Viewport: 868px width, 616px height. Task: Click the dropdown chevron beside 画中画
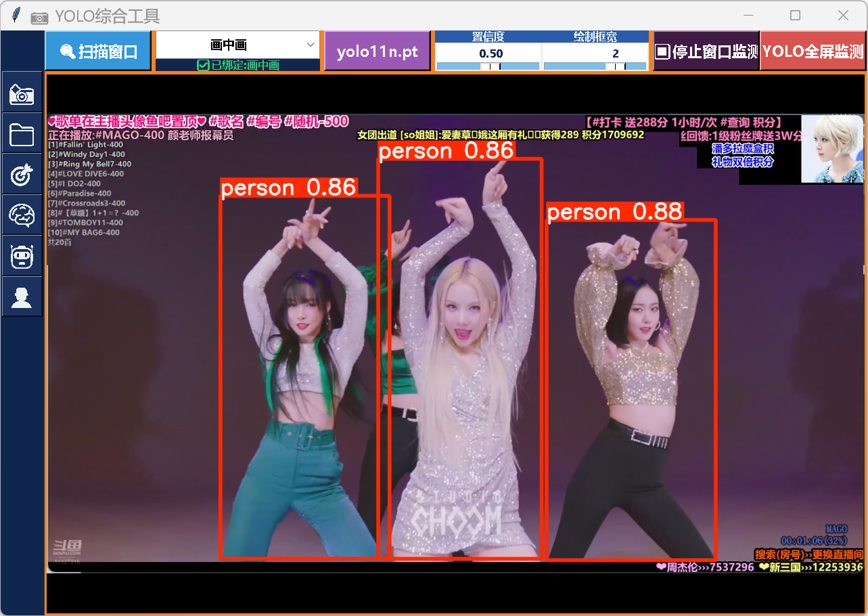(311, 45)
